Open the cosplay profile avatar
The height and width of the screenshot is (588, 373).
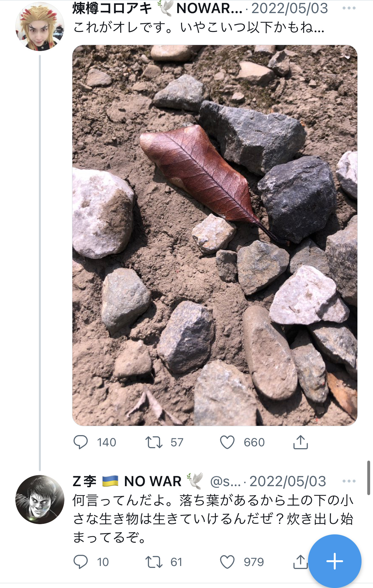[x=40, y=26]
